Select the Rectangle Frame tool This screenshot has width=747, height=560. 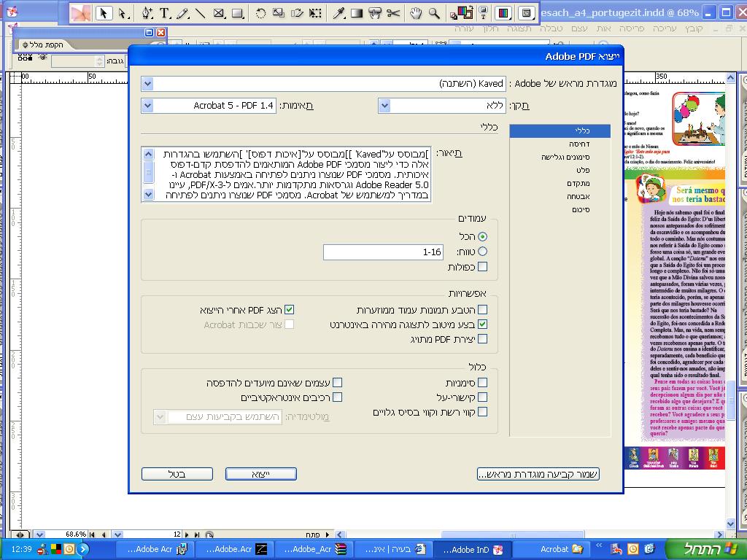pyautogui.click(x=219, y=13)
